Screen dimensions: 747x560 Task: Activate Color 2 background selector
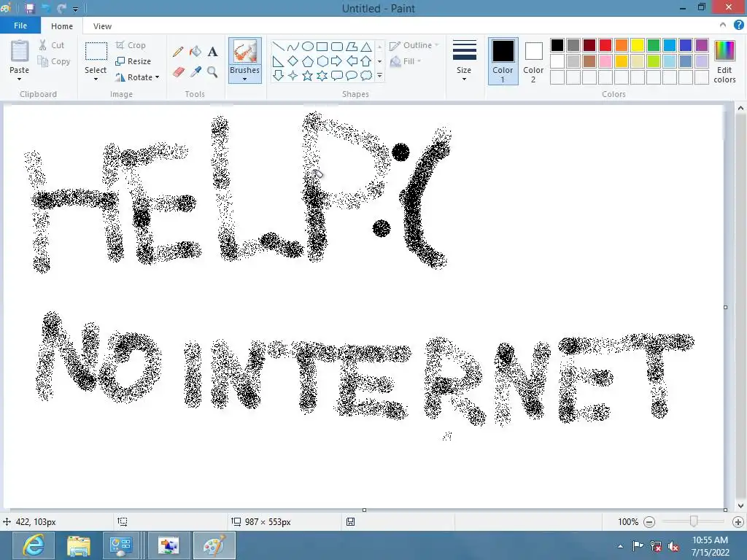point(533,61)
